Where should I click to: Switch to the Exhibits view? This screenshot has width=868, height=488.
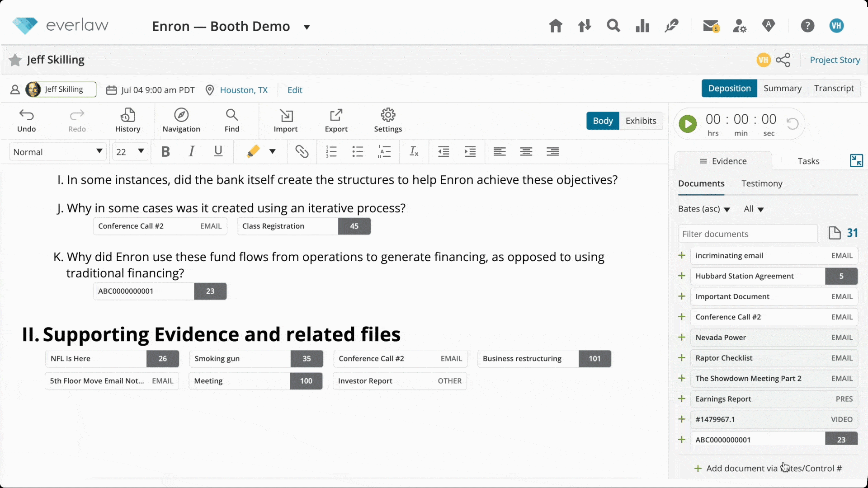[x=641, y=121]
